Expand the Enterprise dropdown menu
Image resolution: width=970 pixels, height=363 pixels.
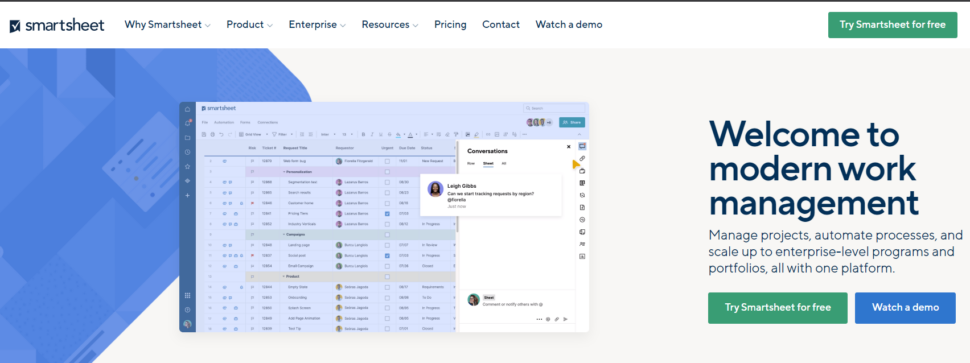pos(317,25)
